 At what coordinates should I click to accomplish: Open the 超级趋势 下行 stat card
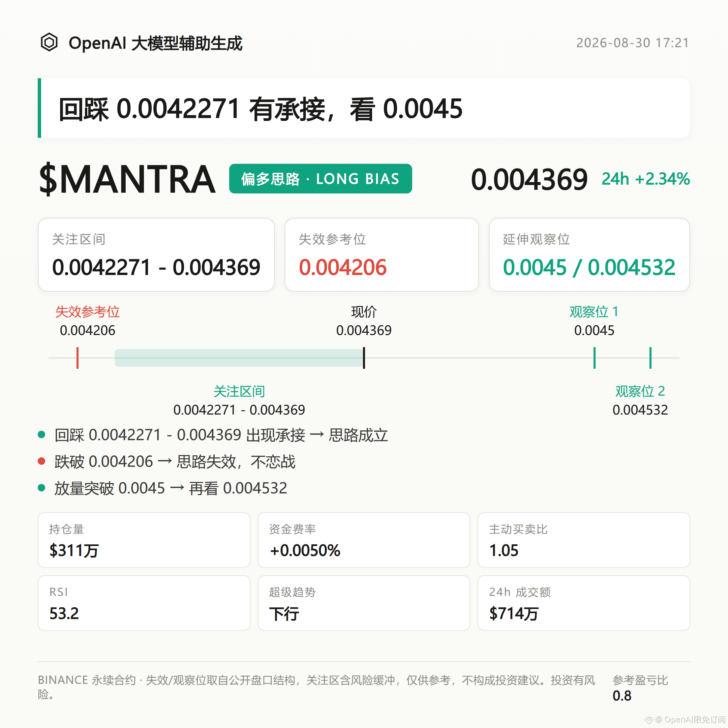[364, 603]
